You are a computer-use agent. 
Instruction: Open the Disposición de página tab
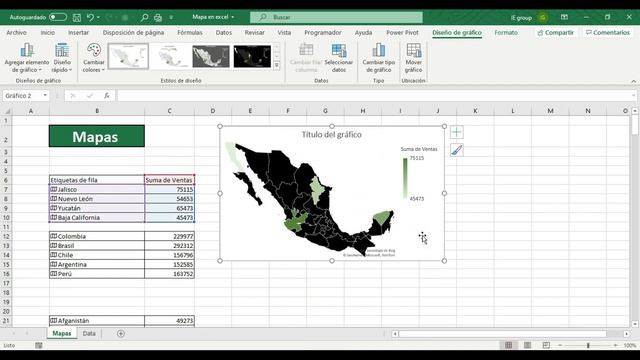(x=133, y=32)
